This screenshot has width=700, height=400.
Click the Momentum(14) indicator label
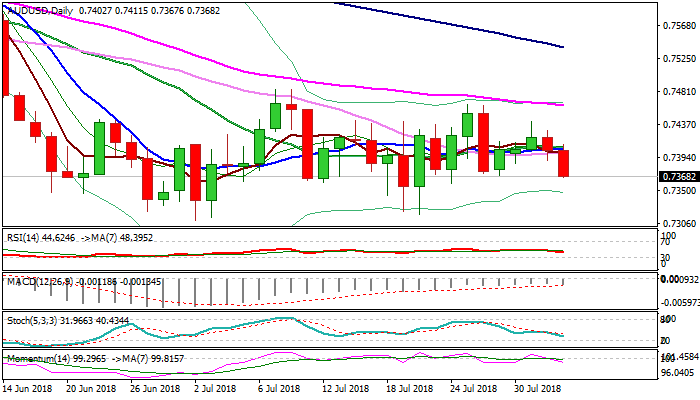(36, 356)
